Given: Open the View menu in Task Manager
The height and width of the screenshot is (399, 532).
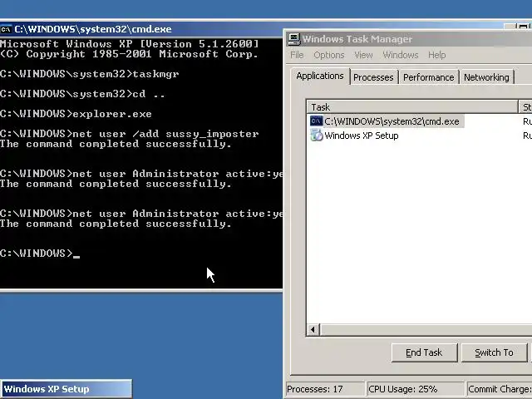Looking at the screenshot, I should (x=363, y=55).
